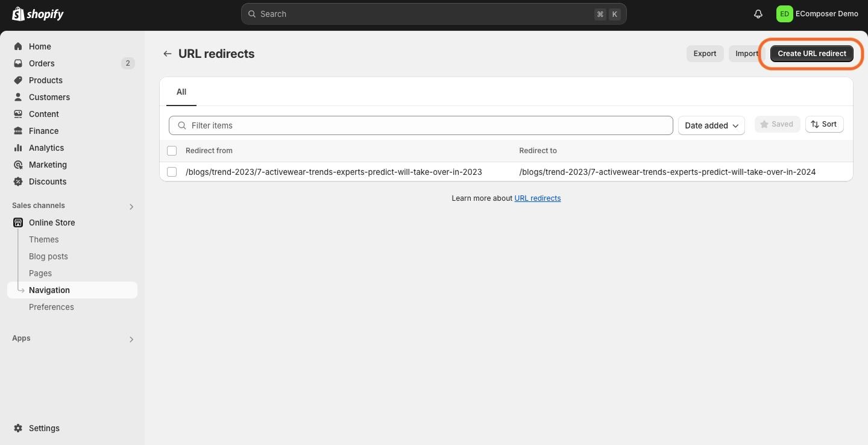Open Customers in sidebar
Image resolution: width=868 pixels, height=445 pixels.
point(49,97)
